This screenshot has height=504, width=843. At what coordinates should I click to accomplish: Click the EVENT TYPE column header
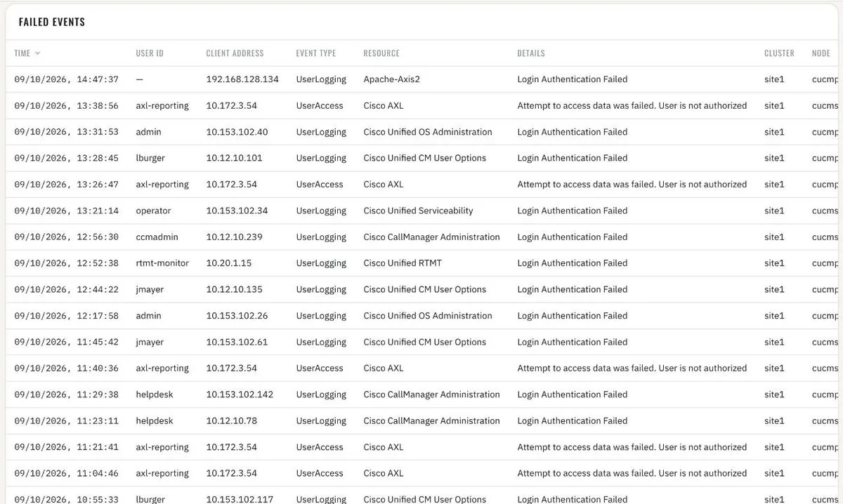[x=316, y=53]
